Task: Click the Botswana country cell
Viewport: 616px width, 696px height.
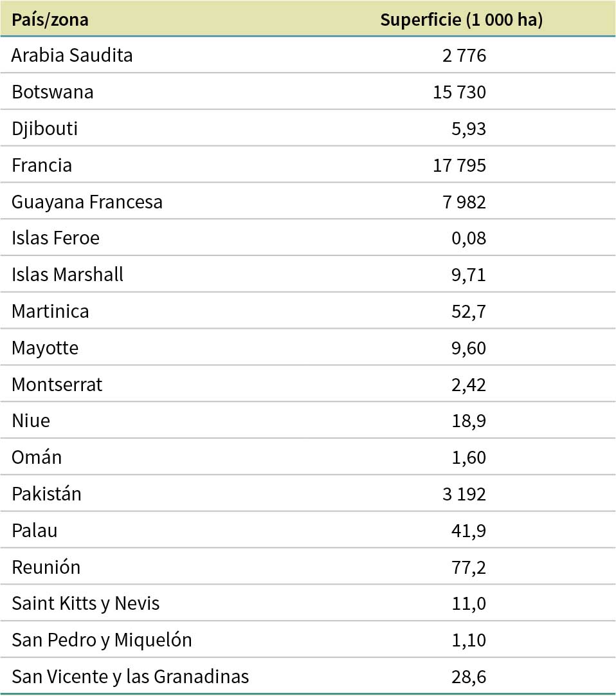Action: pos(52,92)
